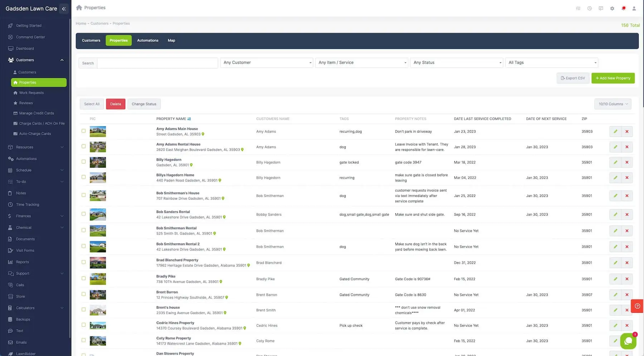Click into the Search input field

pyautogui.click(x=157, y=63)
